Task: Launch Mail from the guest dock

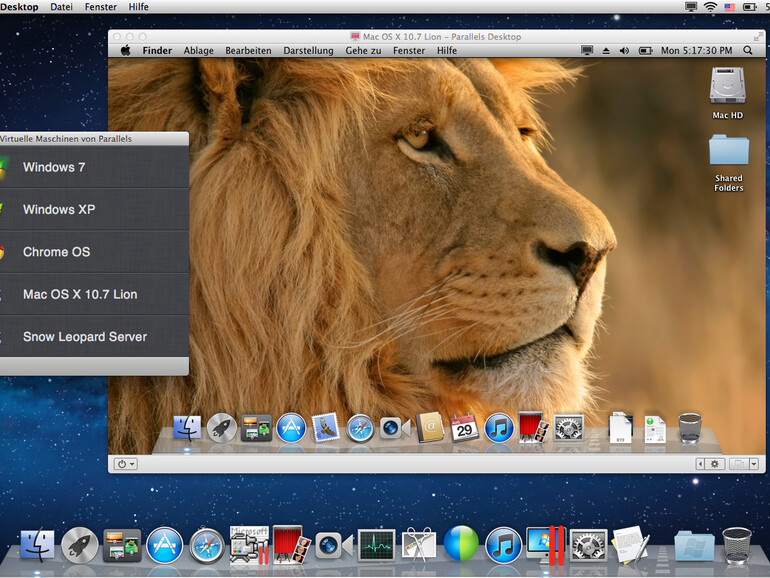Action: [x=326, y=428]
